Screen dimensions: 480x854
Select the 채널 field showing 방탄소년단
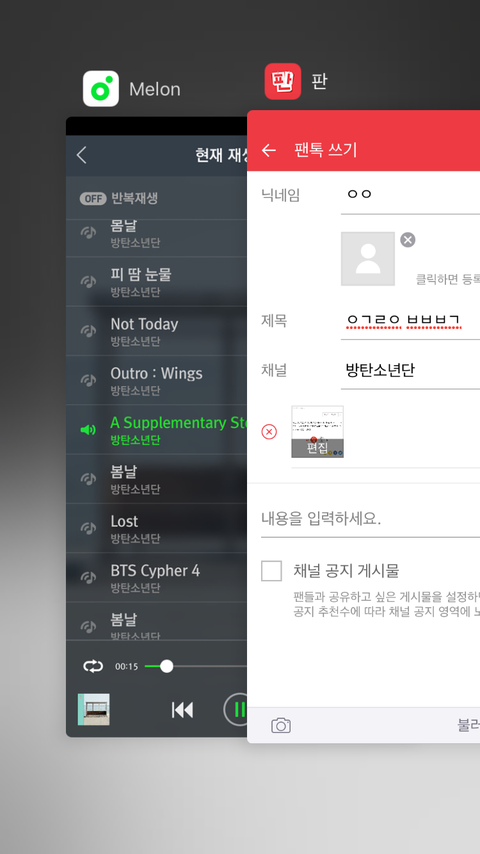click(410, 370)
